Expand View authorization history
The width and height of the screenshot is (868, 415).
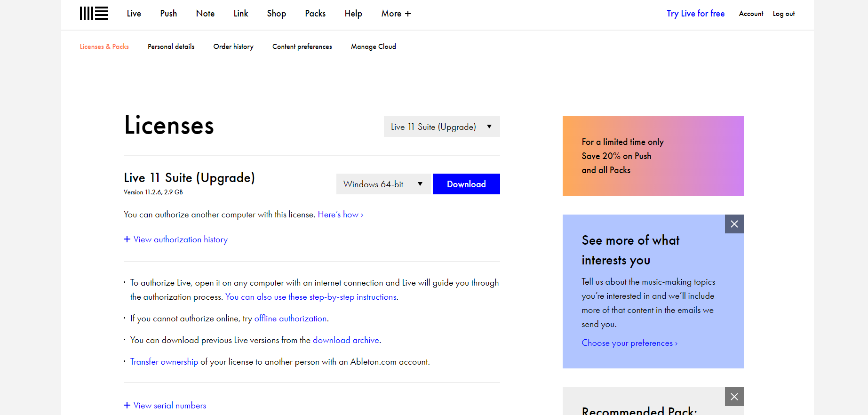175,239
